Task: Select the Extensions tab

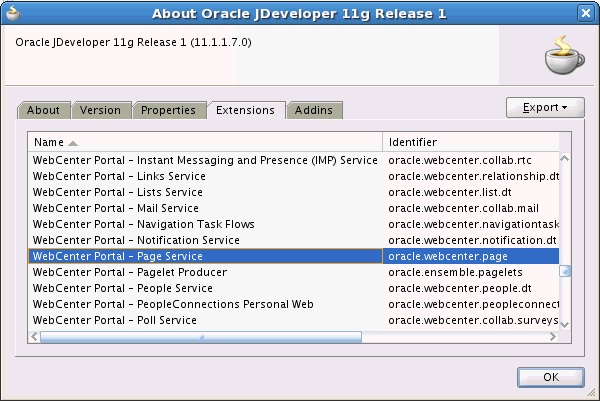Action: 246,110
